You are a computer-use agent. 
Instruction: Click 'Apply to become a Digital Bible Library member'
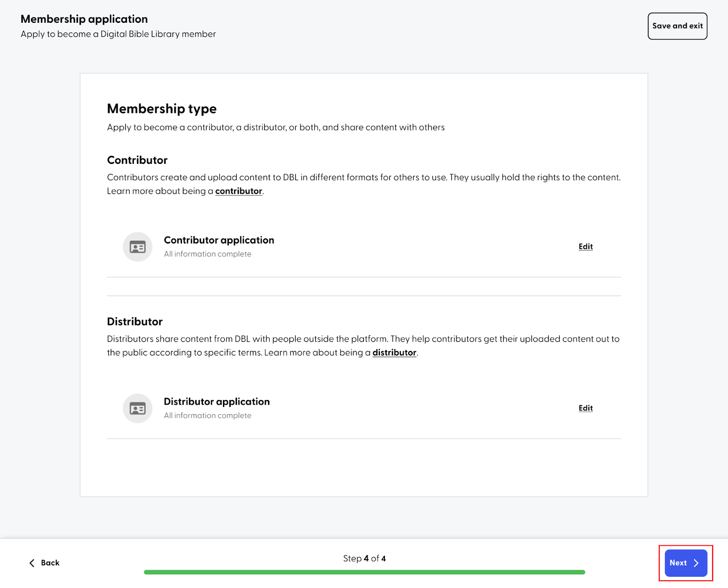pos(118,34)
